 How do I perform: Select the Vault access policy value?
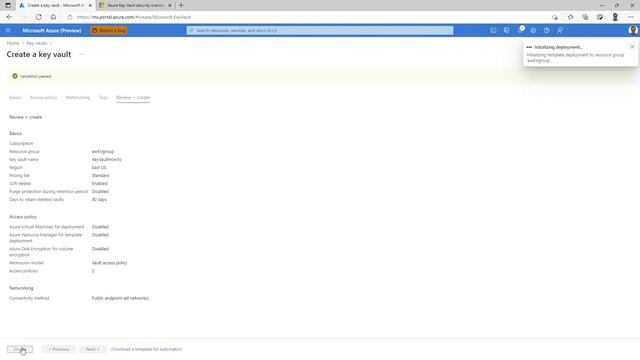(x=109, y=263)
